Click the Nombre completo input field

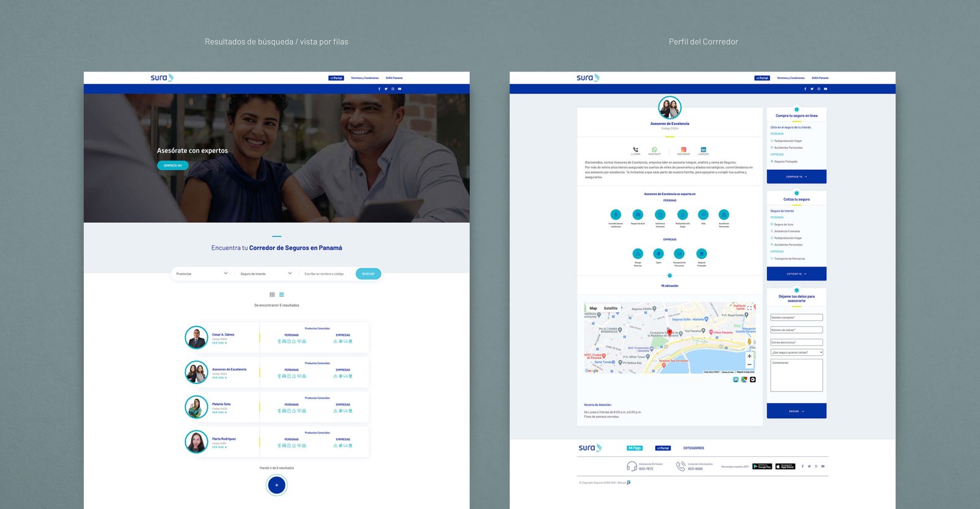coord(796,317)
